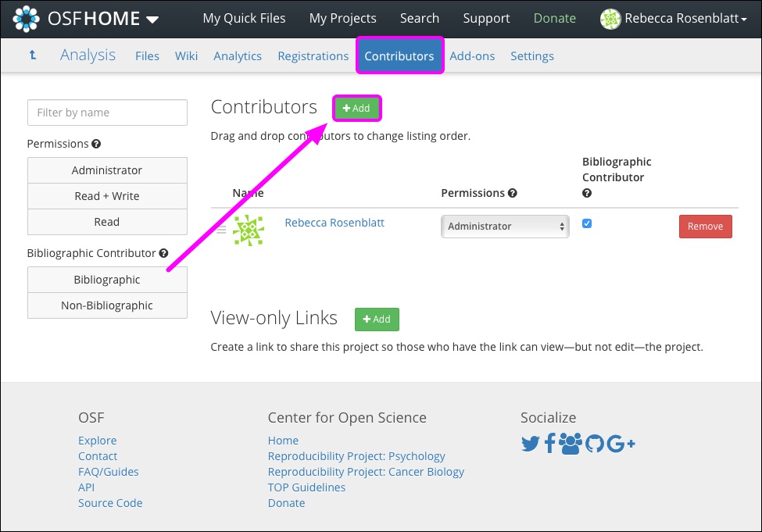Show help for Permissions column header
Image resolution: width=762 pixels, height=532 pixels.
(512, 193)
